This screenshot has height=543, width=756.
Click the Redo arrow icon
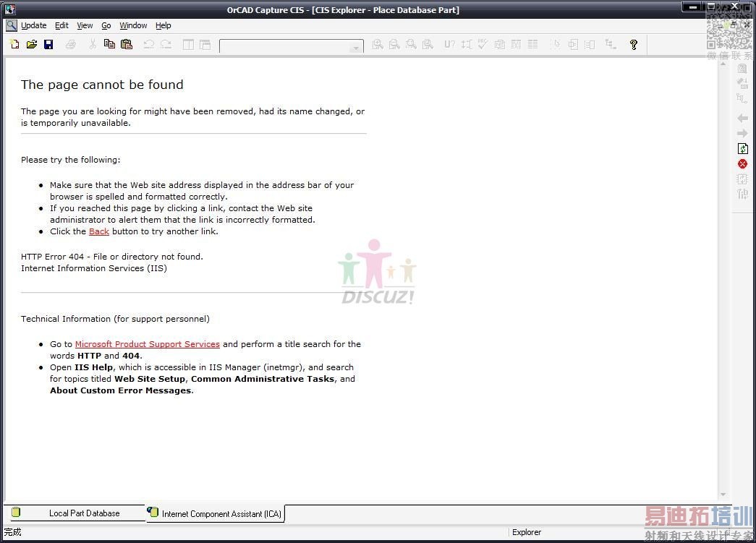pos(166,44)
